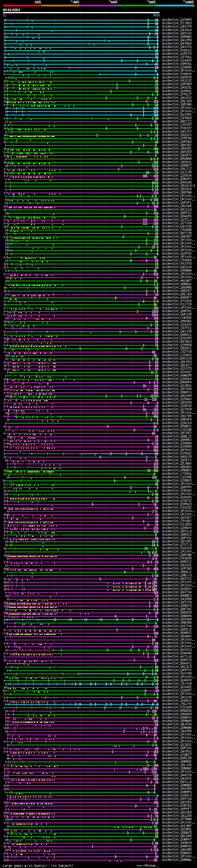
Task: Choose the UniRef100_Q9FUR5 entry
Action: pyautogui.click(x=177, y=84)
